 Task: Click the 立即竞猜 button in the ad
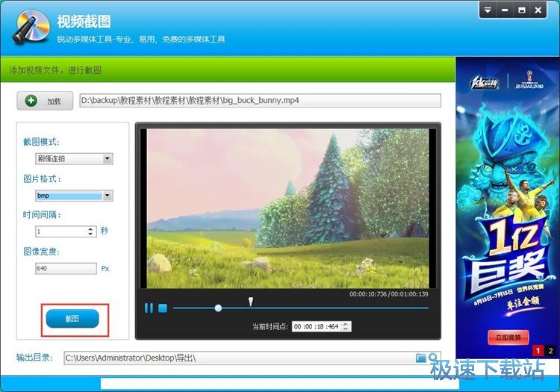[x=508, y=337]
